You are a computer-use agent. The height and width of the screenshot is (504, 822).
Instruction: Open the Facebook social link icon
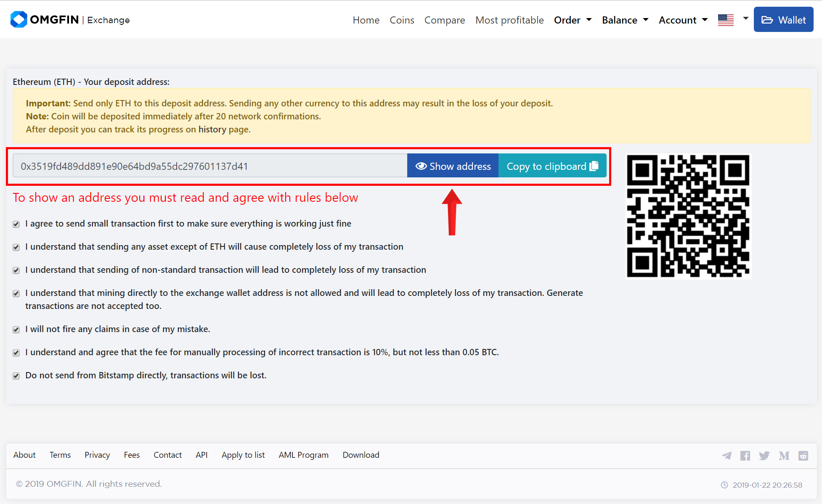pyautogui.click(x=745, y=456)
